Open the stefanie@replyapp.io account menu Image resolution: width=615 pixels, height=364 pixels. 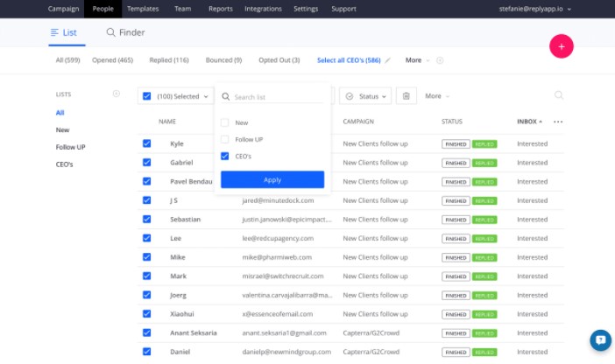coord(534,9)
